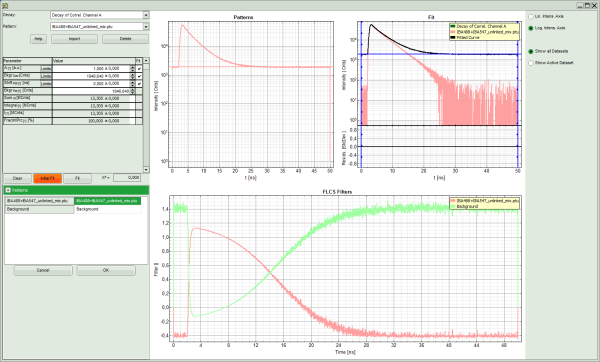Click the Clear button

point(17,178)
